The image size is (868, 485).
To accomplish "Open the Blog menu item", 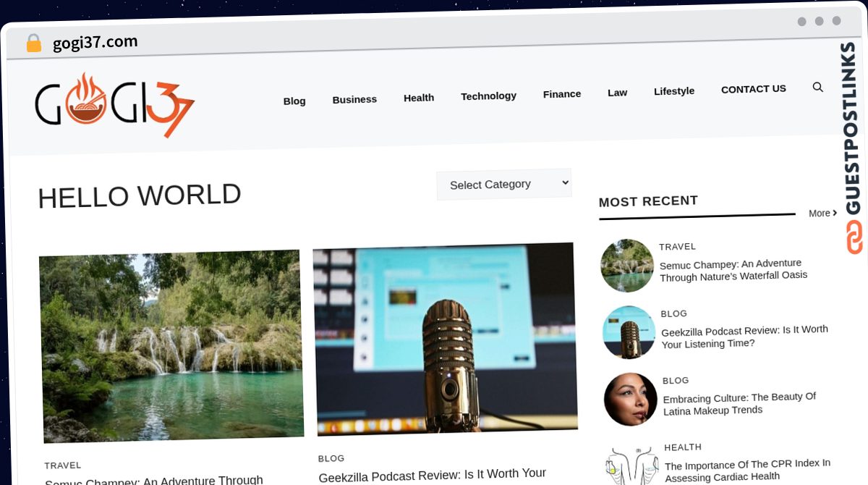I will [294, 101].
